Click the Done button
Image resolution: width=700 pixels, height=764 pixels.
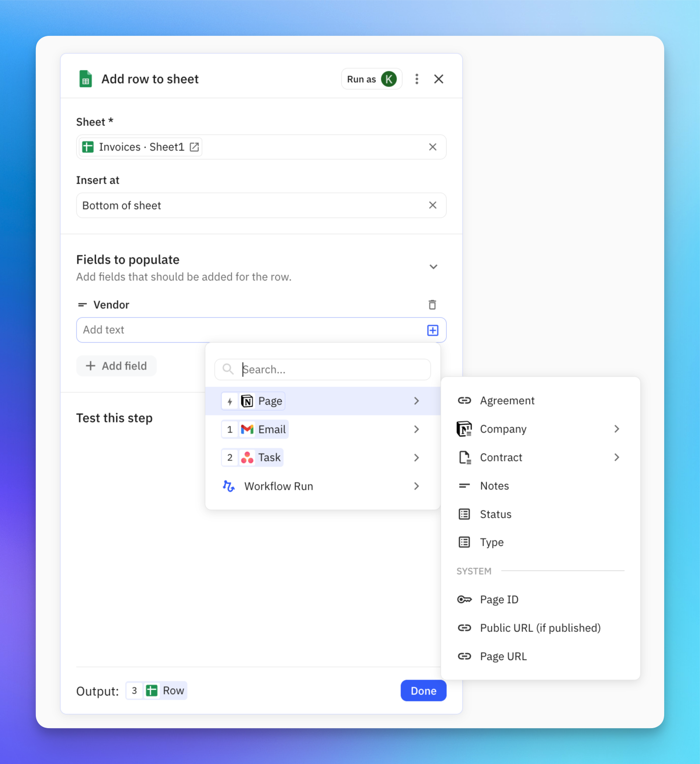423,691
